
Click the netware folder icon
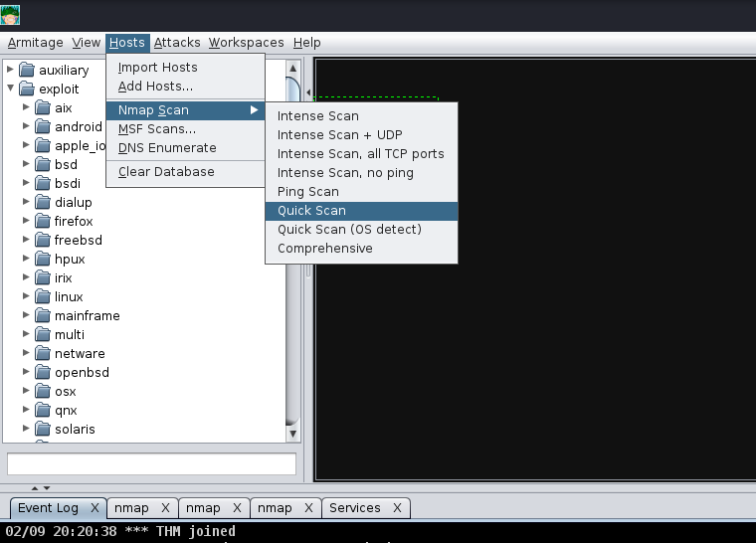click(43, 353)
